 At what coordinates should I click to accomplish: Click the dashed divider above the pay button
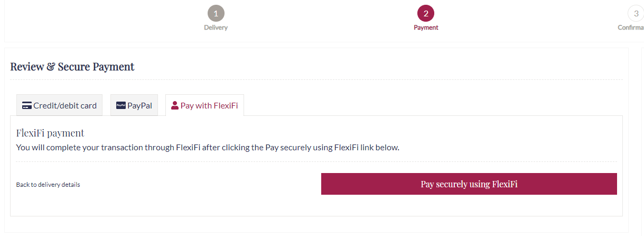(x=316, y=161)
